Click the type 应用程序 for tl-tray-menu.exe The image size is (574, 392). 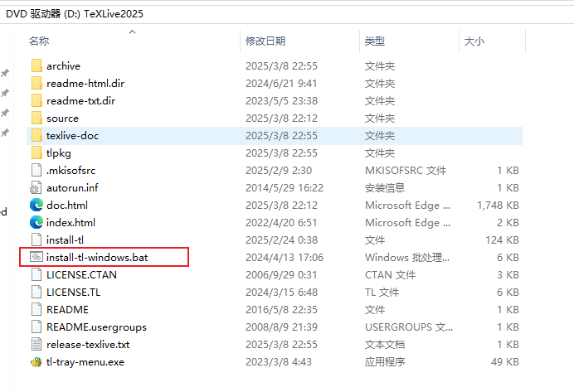click(x=385, y=362)
